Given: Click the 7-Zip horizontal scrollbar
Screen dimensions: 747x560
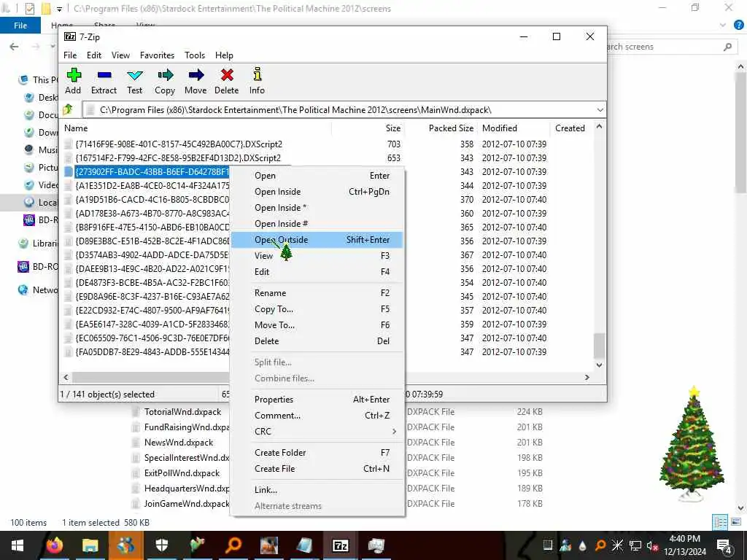Looking at the screenshot, I should coord(326,377).
